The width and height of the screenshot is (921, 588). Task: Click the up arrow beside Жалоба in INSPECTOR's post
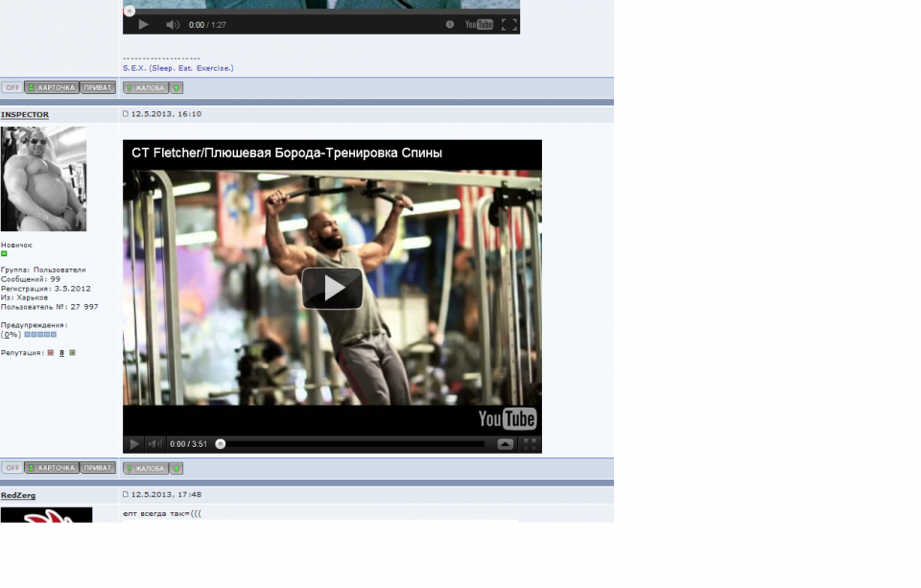click(x=177, y=468)
